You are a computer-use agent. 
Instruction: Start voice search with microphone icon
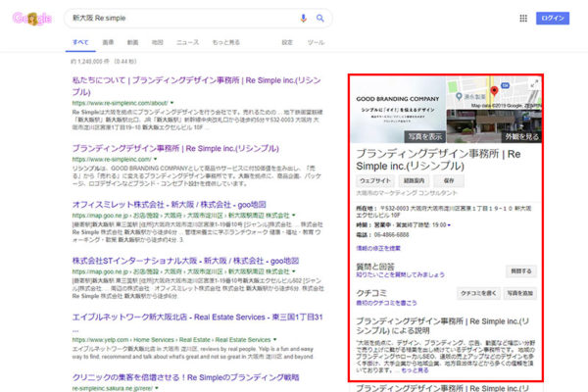click(304, 18)
